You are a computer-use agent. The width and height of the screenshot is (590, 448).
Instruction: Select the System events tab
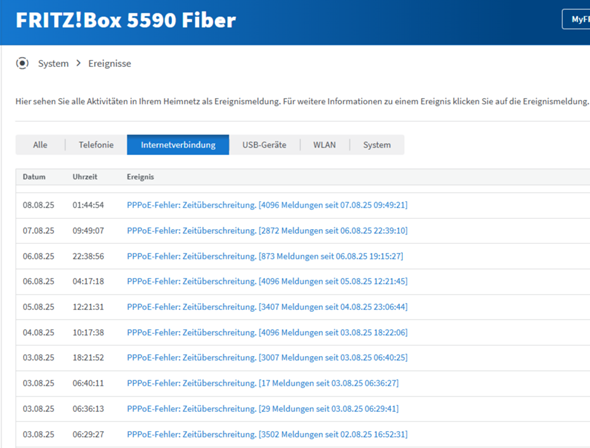click(x=377, y=145)
